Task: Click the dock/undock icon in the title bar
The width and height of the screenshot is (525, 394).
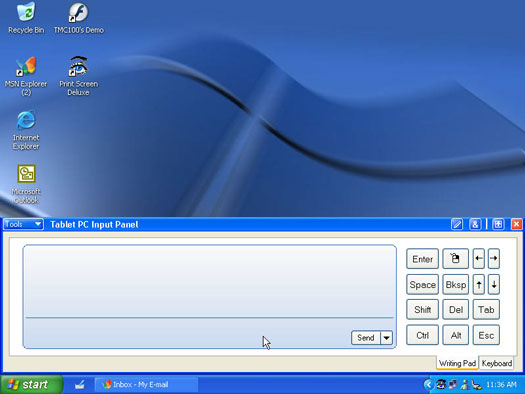Action: coord(498,224)
